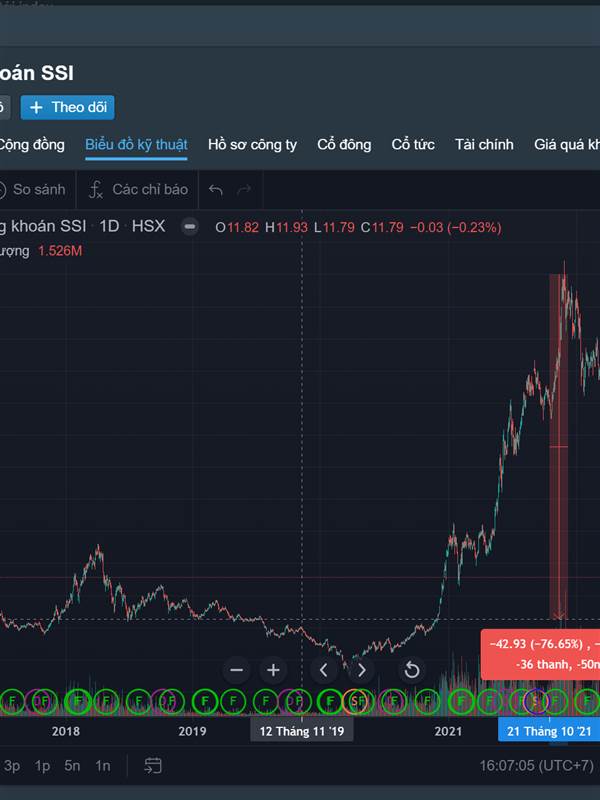The height and width of the screenshot is (800, 600).
Task: Go to the Tài chính tab
Action: 484,145
